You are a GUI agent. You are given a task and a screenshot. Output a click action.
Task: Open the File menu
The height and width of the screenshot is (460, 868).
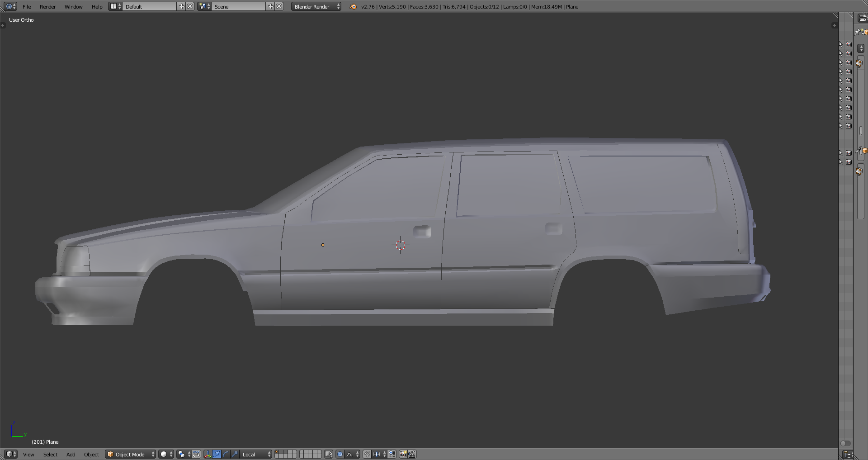tap(27, 7)
